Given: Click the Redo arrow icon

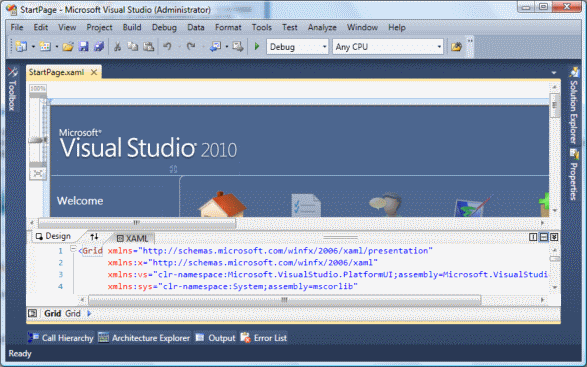Looking at the screenshot, I should pyautogui.click(x=191, y=47).
